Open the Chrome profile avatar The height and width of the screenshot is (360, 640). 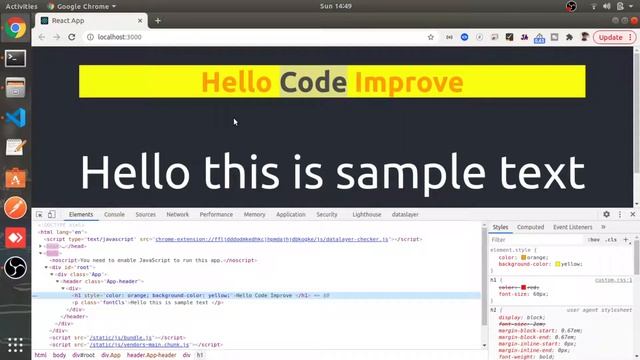[584, 37]
